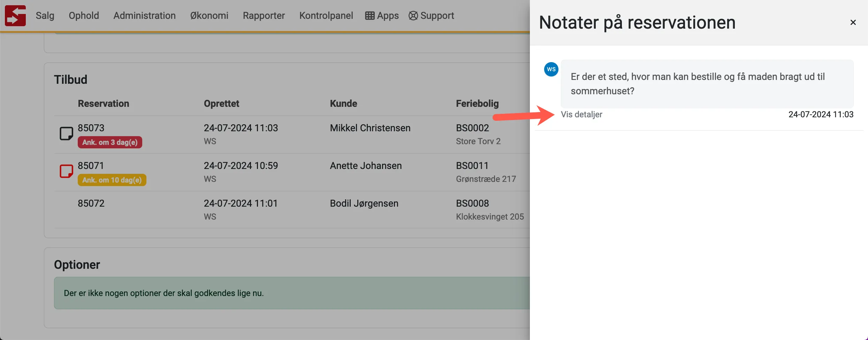
Task: Open the Kontrolpanel menu
Action: tap(326, 15)
